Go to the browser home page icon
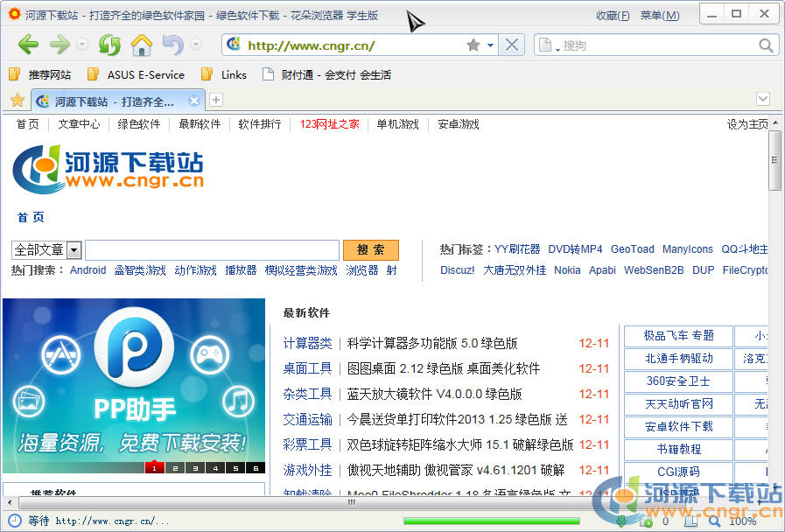Screen dimensions: 785x532 [x=141, y=45]
